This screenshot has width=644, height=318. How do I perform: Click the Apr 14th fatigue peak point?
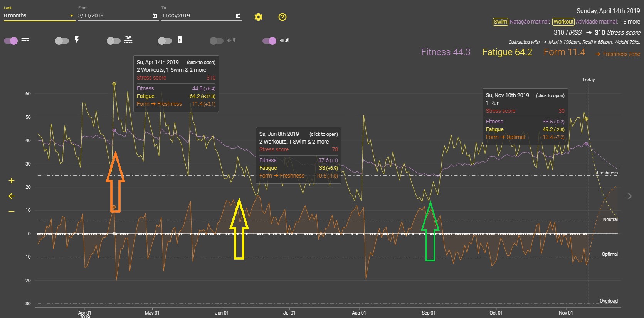pyautogui.click(x=114, y=84)
